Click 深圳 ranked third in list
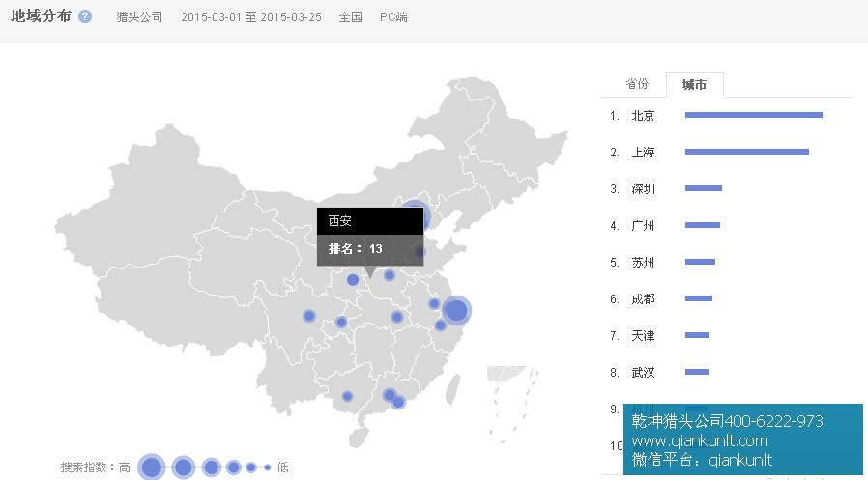The height and width of the screenshot is (480, 868). (643, 189)
